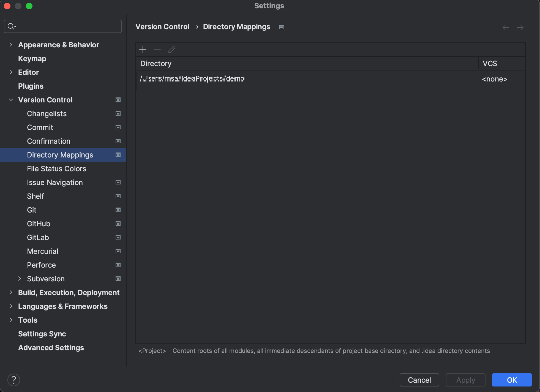
Task: Open the Keymap settings page
Action: tap(32, 59)
